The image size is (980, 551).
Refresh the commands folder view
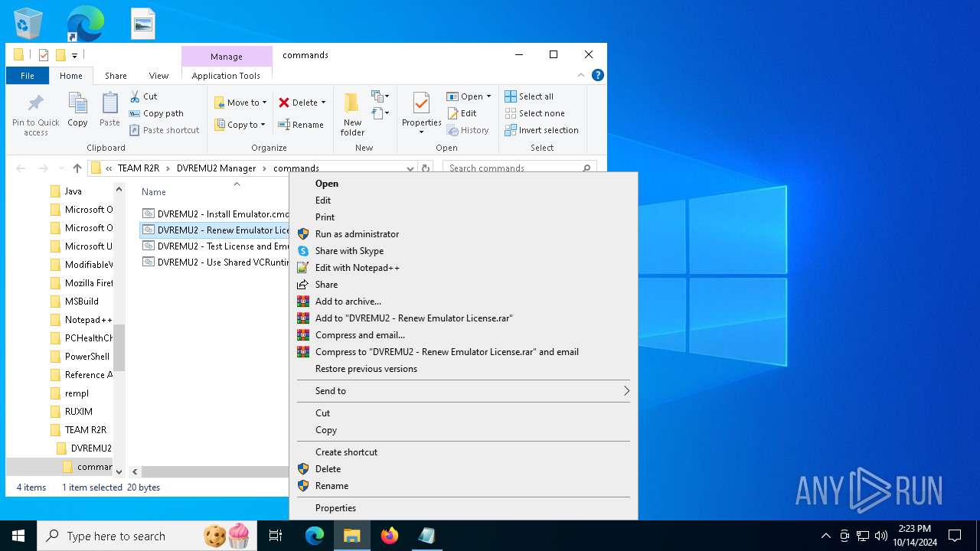426,168
